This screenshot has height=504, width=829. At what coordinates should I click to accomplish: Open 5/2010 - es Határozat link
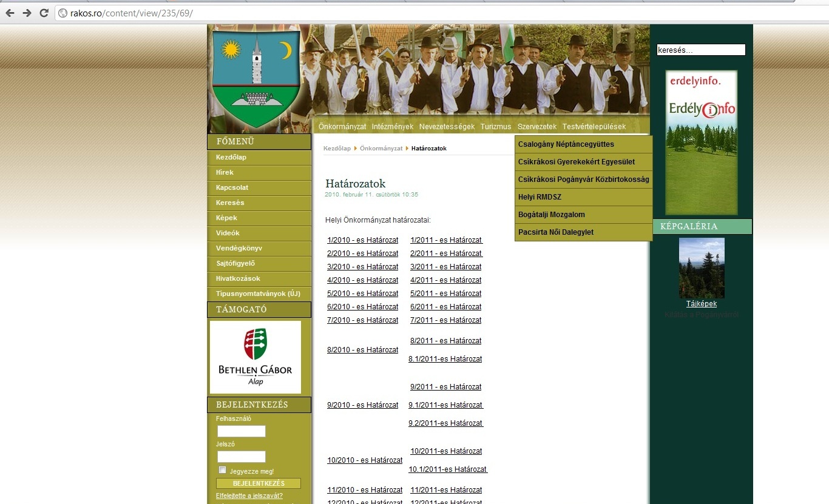pyautogui.click(x=363, y=294)
